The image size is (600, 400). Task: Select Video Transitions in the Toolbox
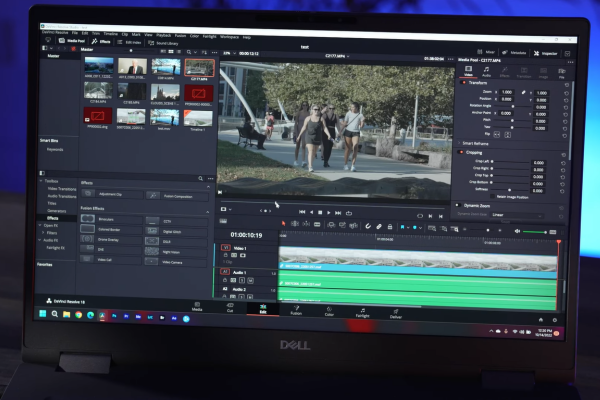pos(62,189)
